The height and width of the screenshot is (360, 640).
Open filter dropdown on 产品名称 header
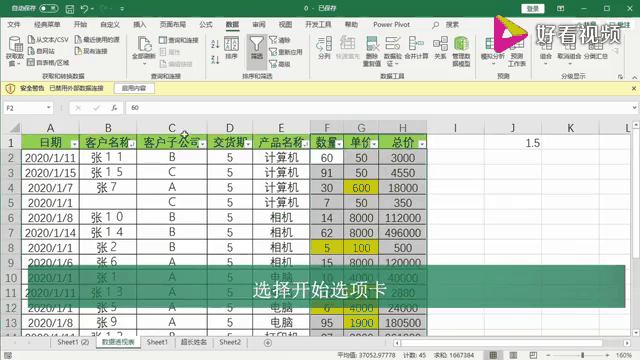pyautogui.click(x=305, y=144)
